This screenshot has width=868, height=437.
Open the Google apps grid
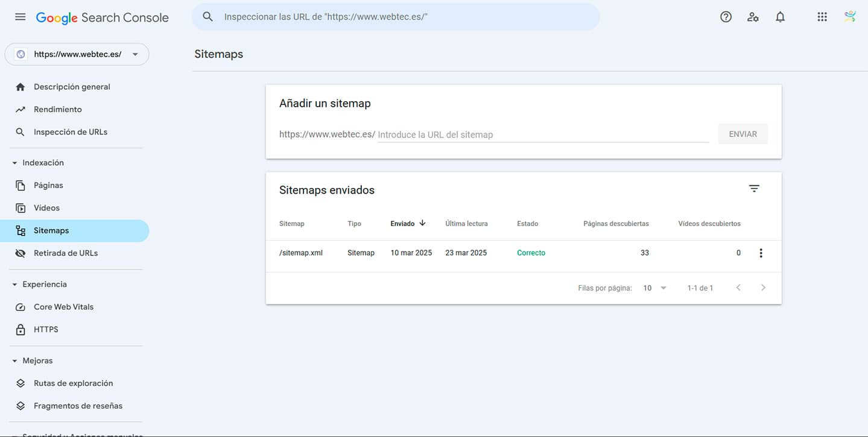pos(822,17)
